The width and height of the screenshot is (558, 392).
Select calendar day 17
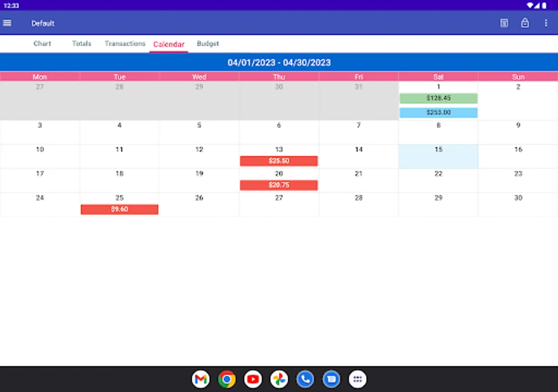(x=40, y=181)
